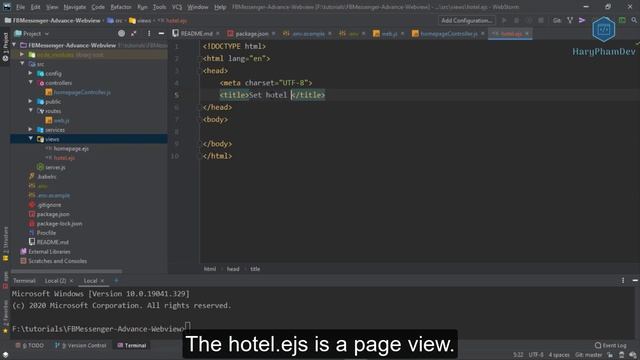The width and height of the screenshot is (640, 360).
Task: Collapse the views folder
Action: [x=31, y=139]
